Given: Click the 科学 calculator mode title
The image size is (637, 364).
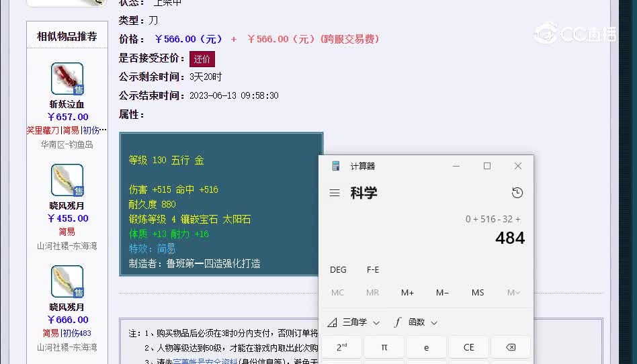Looking at the screenshot, I should point(364,193).
